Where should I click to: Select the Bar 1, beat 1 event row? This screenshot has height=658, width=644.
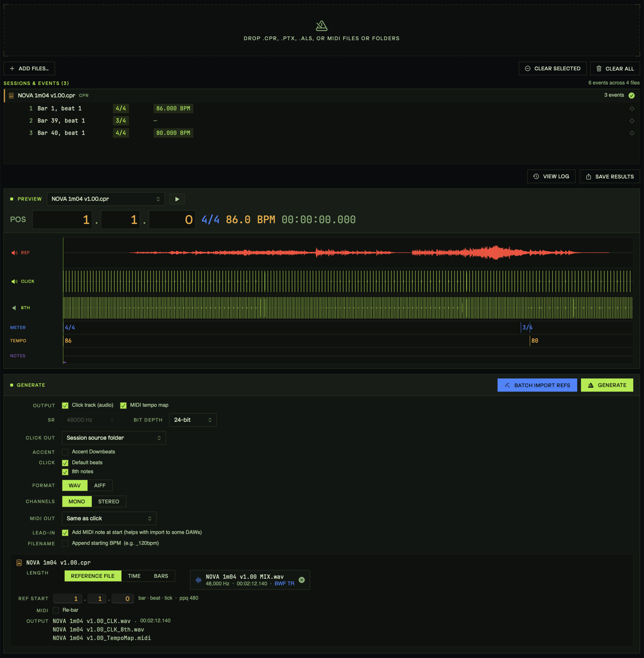[x=322, y=109]
